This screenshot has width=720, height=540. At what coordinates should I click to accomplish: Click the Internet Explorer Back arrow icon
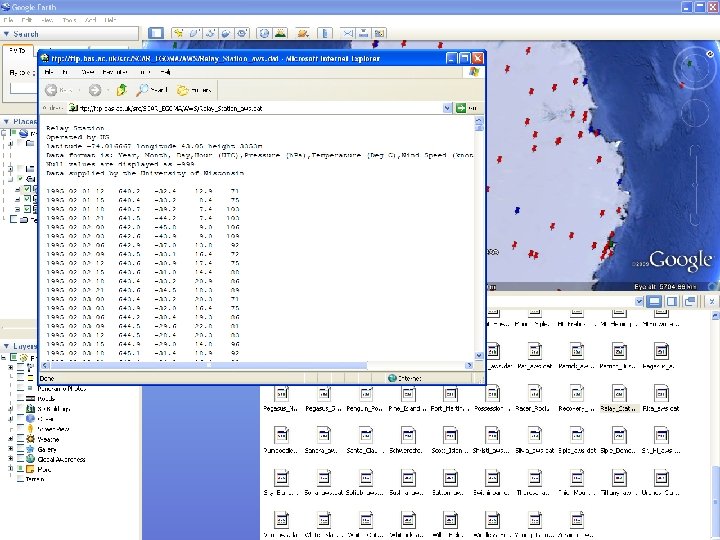pos(51,88)
